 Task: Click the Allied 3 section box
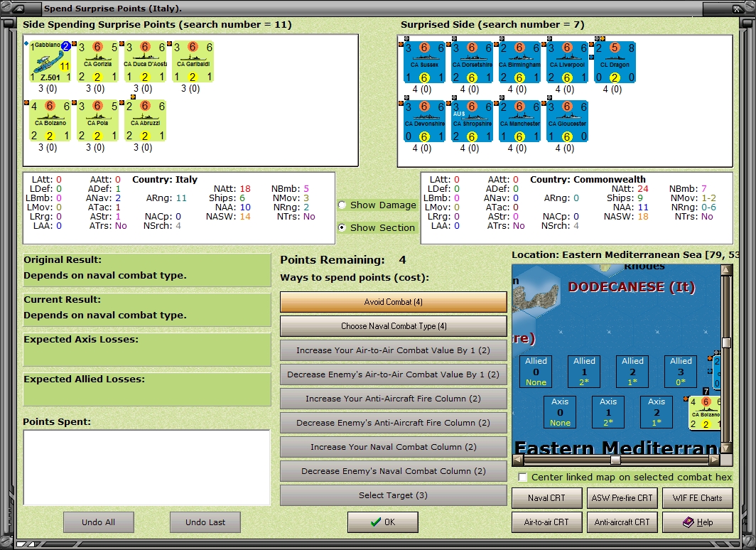click(681, 371)
